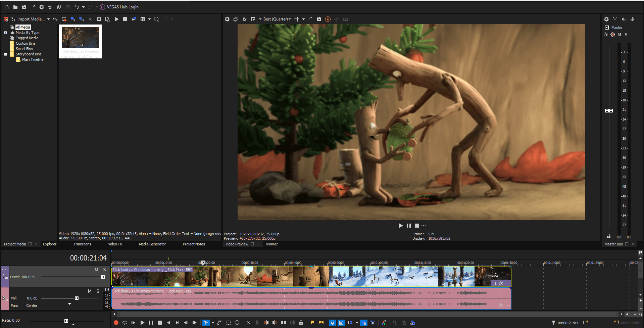Toggle Video Preview on external monitor
The width and height of the screenshot is (644, 328).
click(x=236, y=19)
